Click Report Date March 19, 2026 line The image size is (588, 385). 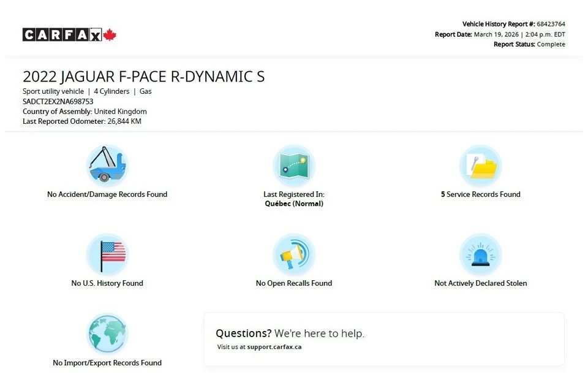(x=500, y=34)
